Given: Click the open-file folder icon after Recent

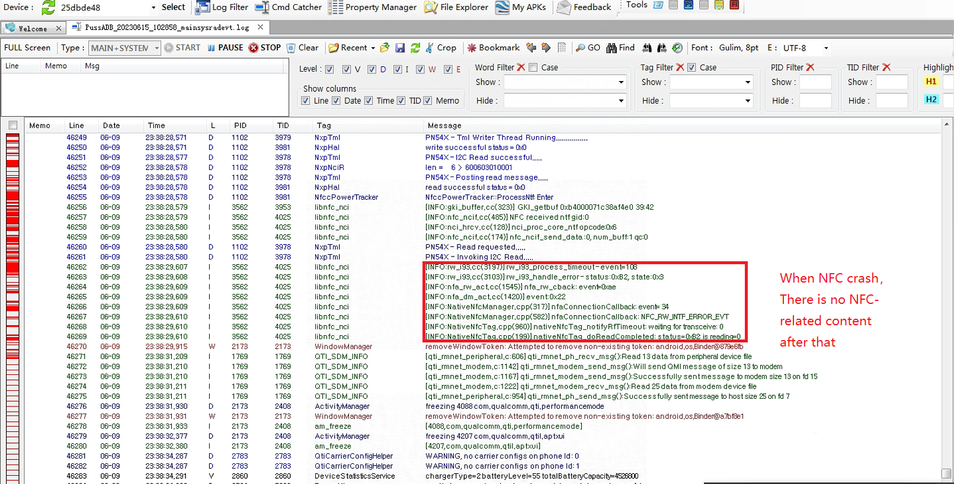Looking at the screenshot, I should point(385,47).
